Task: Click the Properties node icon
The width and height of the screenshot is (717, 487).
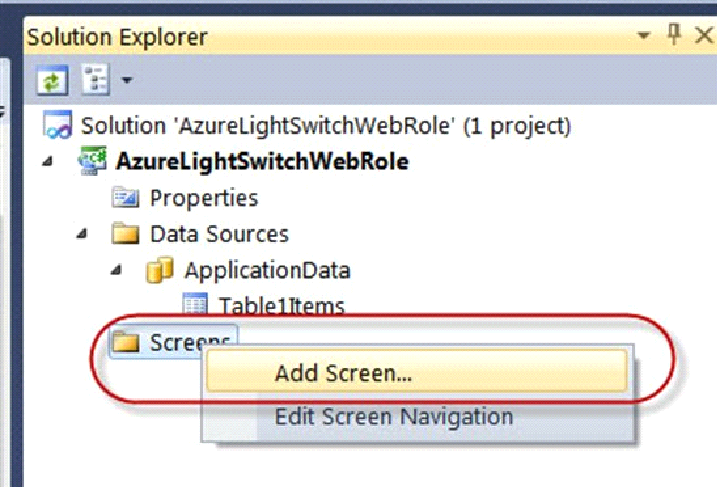Action: tap(126, 198)
